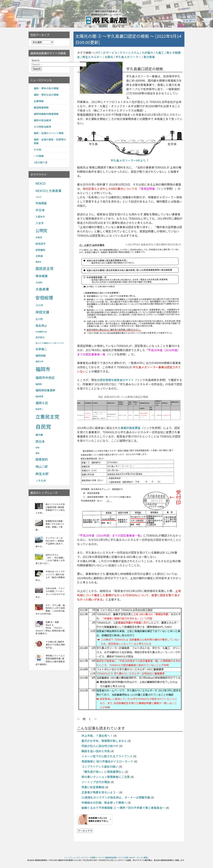Open the 認定情報を経産省のサイト link

tap(116, 380)
